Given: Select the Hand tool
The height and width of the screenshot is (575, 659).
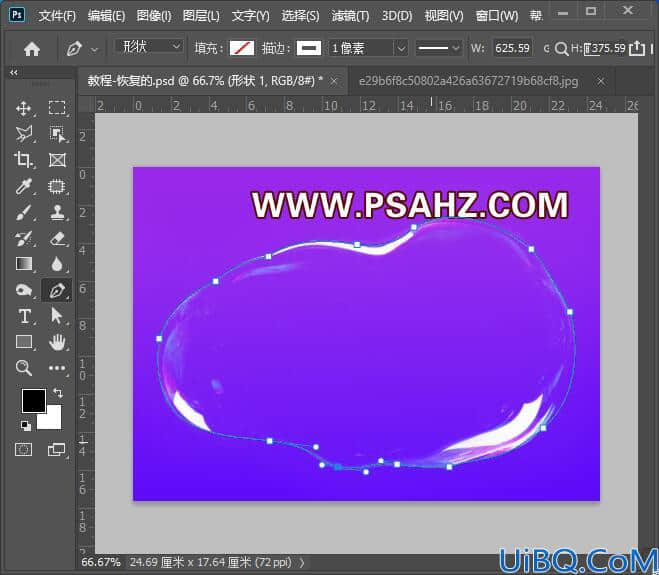Looking at the screenshot, I should 57,342.
